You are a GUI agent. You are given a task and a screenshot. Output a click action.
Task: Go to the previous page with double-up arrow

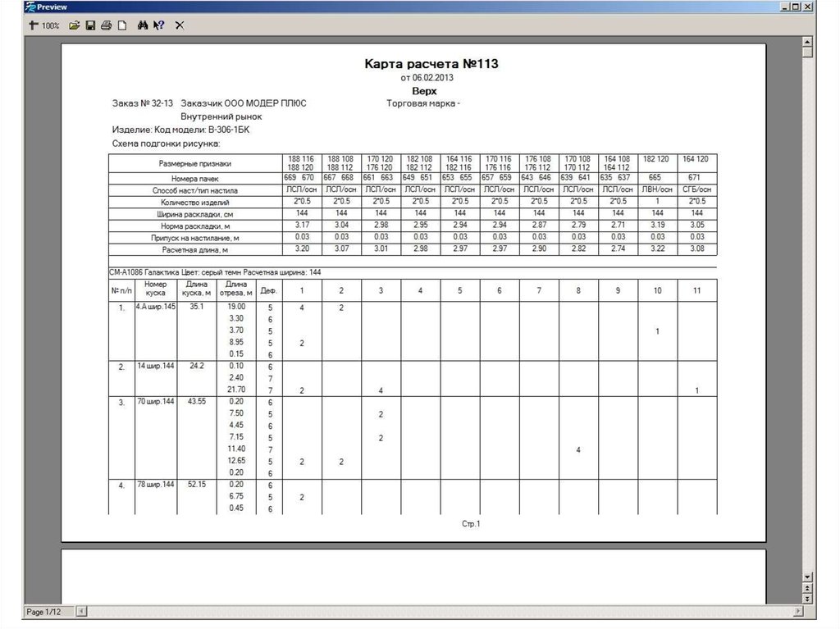pyautogui.click(x=807, y=587)
